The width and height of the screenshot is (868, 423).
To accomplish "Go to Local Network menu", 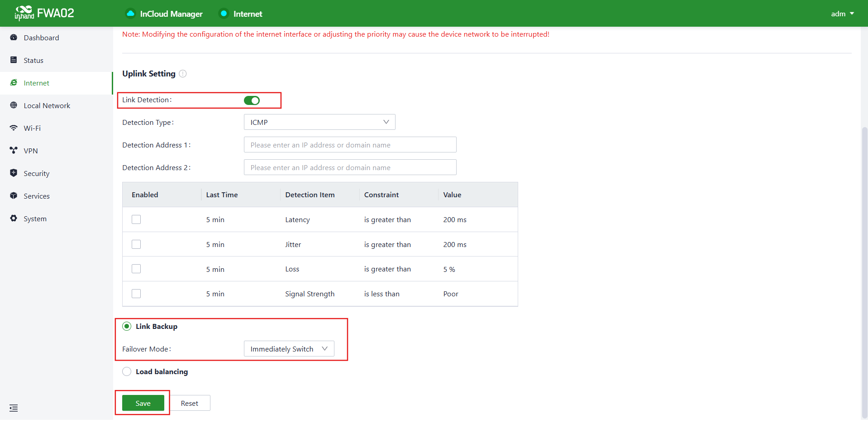I will (x=56, y=105).
